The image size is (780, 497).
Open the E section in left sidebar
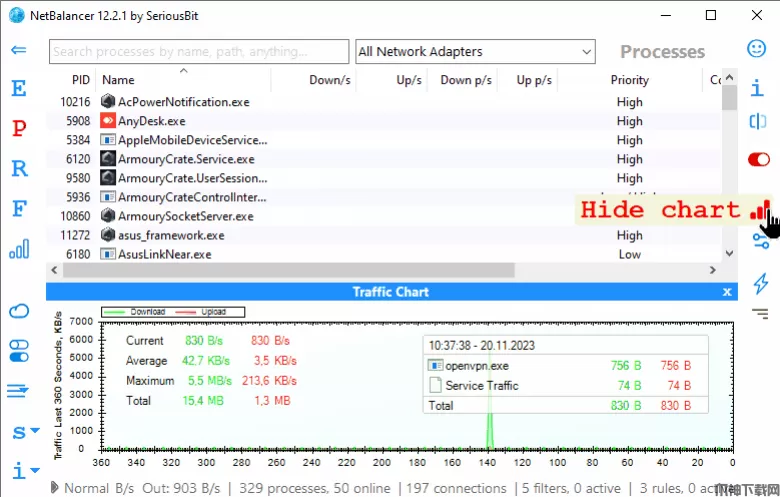pyautogui.click(x=18, y=89)
